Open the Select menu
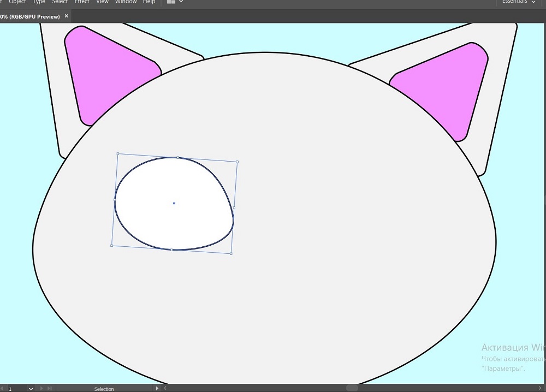This screenshot has height=392, width=546. pyautogui.click(x=60, y=2)
